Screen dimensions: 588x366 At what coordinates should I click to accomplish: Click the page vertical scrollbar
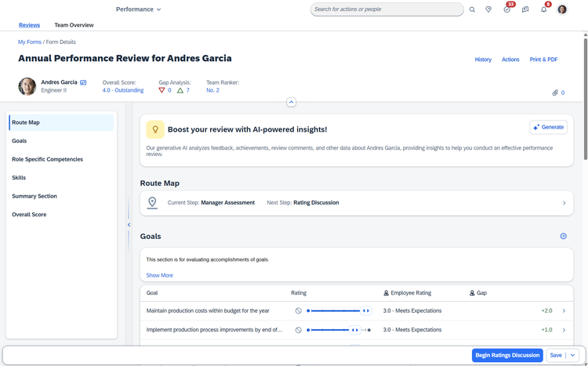click(585, 97)
